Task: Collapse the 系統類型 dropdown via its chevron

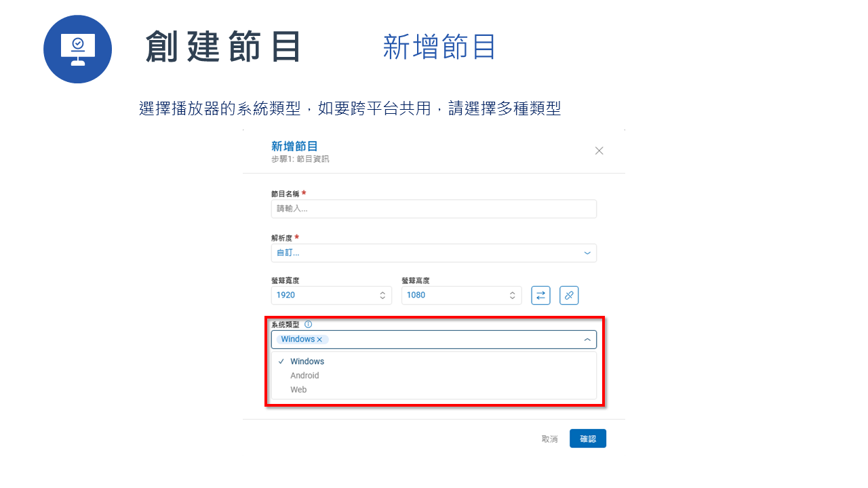Action: click(x=587, y=339)
